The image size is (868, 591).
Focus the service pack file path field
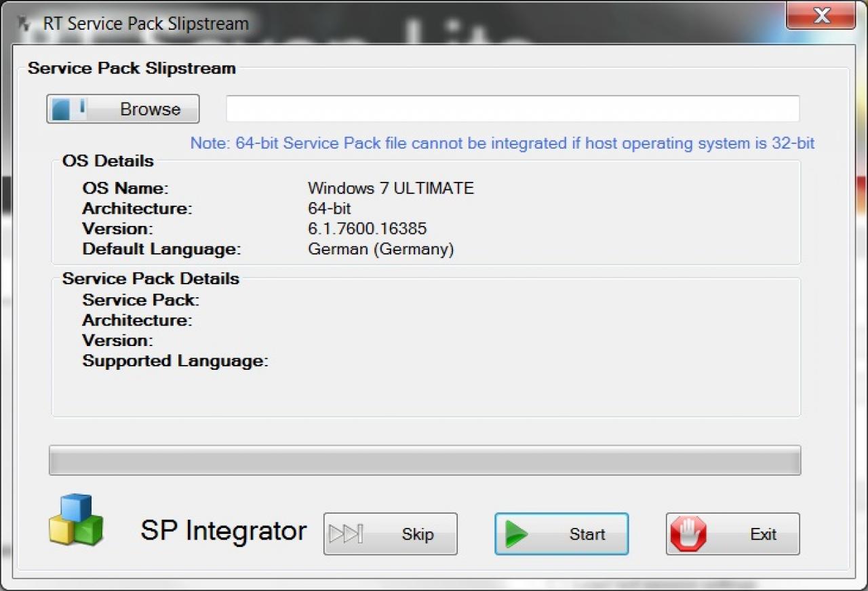[513, 109]
